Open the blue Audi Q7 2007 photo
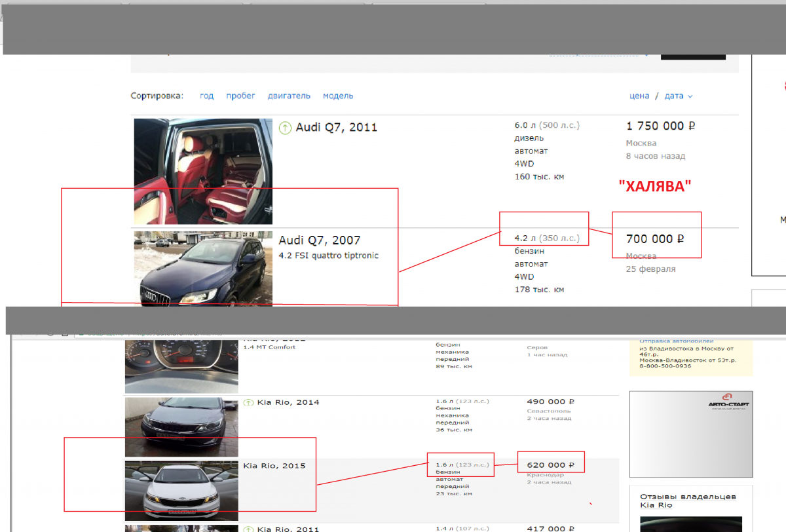Image resolution: width=786 pixels, height=532 pixels. 203,268
